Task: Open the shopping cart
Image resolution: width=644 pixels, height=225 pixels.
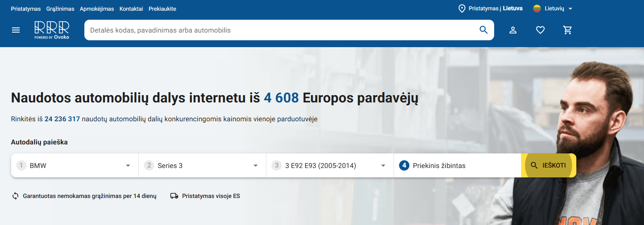Action: pyautogui.click(x=568, y=30)
